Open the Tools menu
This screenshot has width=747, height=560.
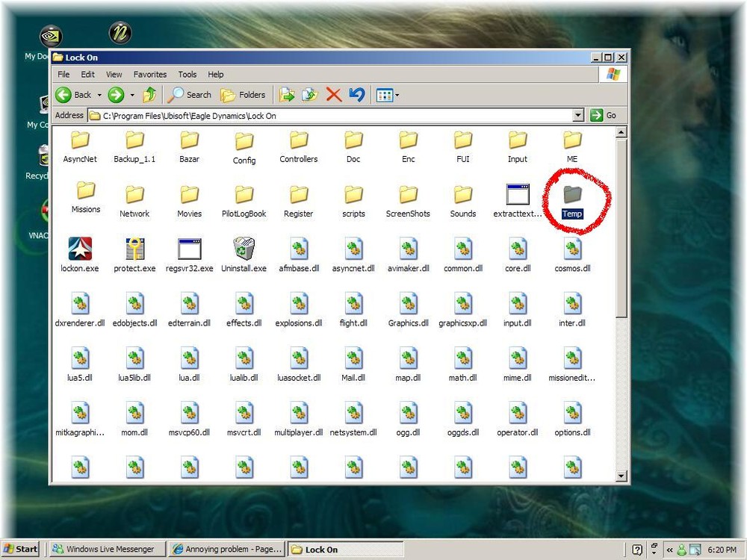pos(187,74)
